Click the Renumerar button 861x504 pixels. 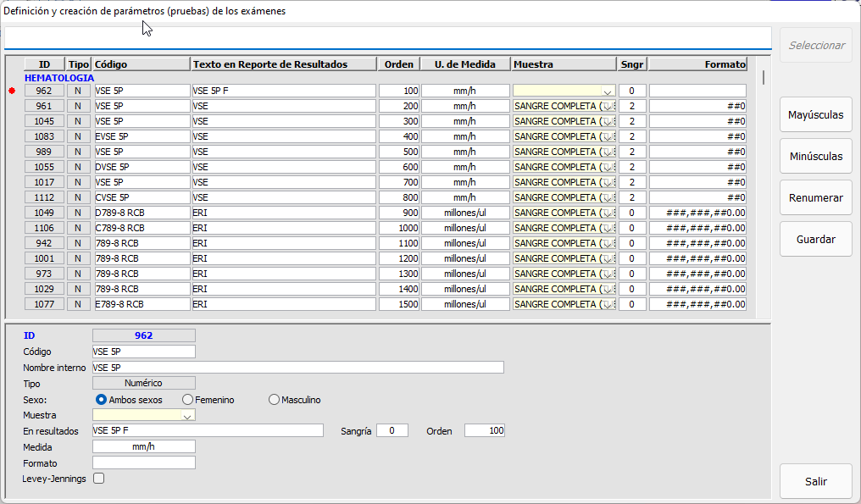coord(815,197)
